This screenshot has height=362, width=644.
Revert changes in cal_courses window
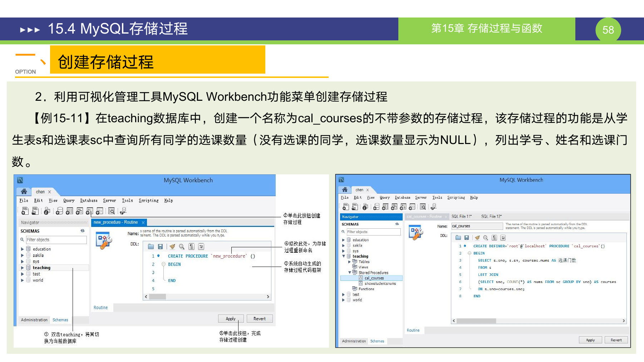click(616, 340)
